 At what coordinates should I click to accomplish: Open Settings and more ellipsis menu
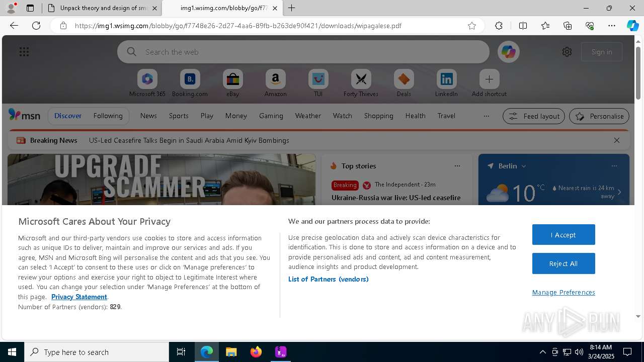tap(612, 26)
